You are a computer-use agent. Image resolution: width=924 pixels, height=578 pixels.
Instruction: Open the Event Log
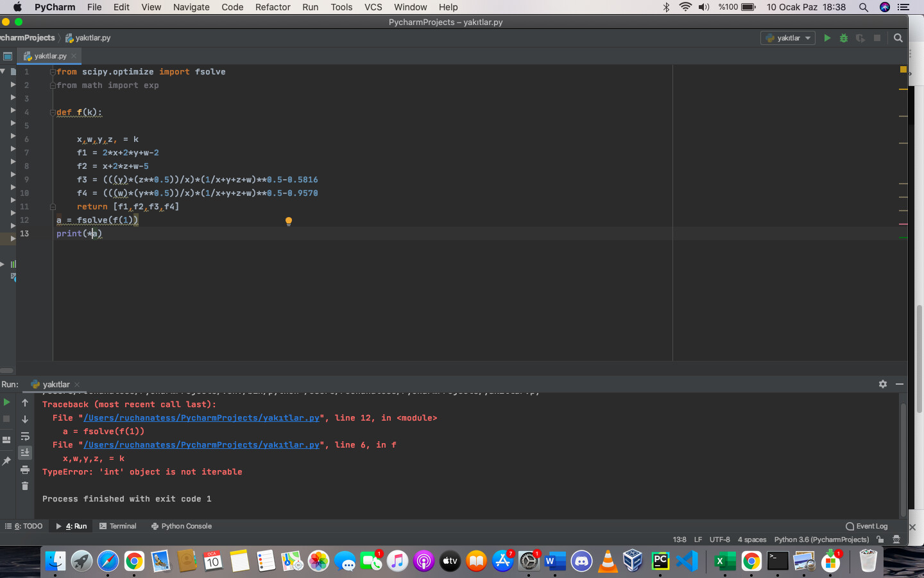tap(867, 526)
